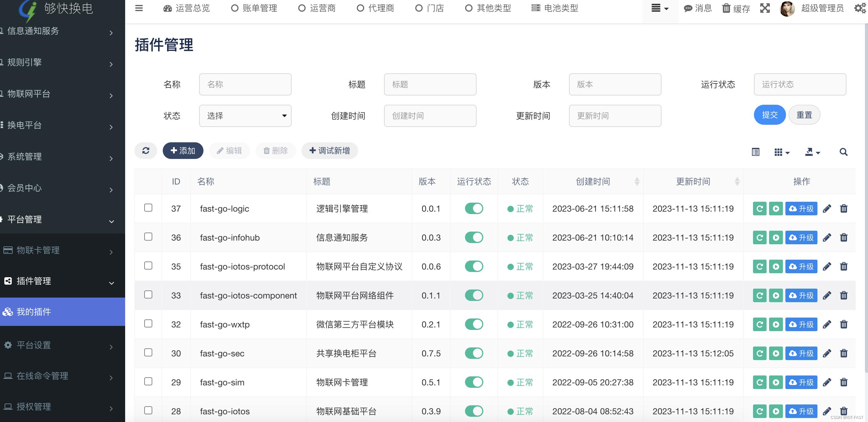Select the checkbox for fast-go-sim

click(148, 382)
